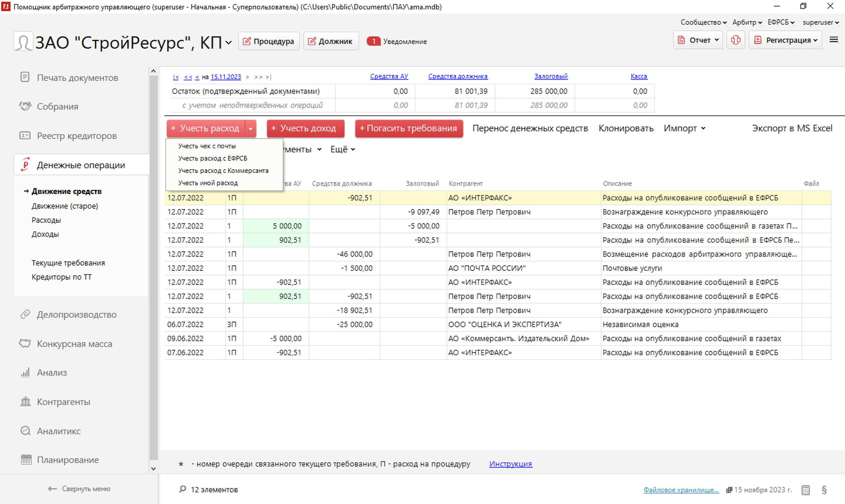Click the debtor profile icon beside company name

point(23,42)
